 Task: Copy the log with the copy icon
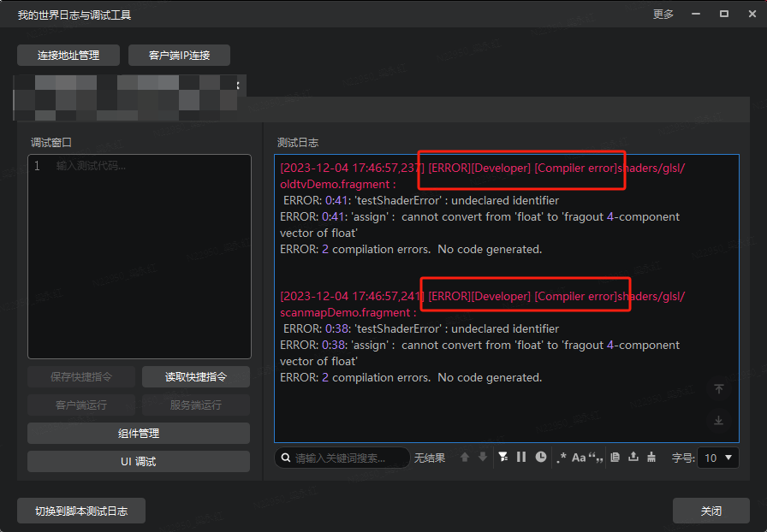pos(615,458)
